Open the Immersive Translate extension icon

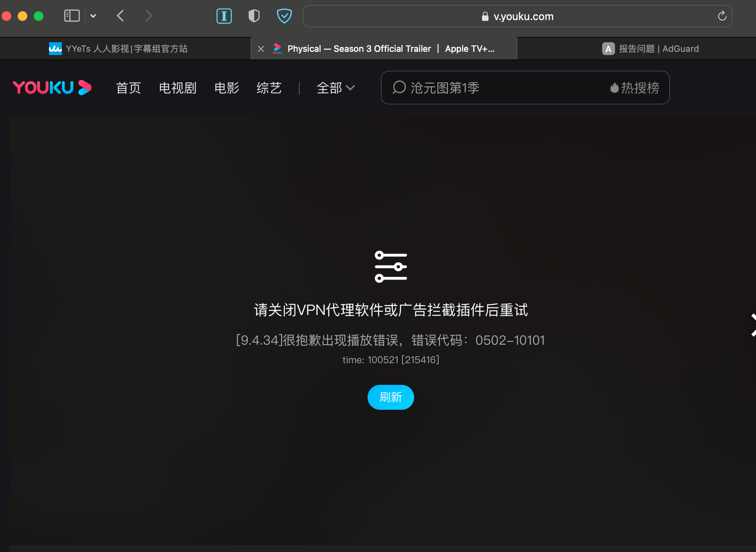pyautogui.click(x=224, y=16)
